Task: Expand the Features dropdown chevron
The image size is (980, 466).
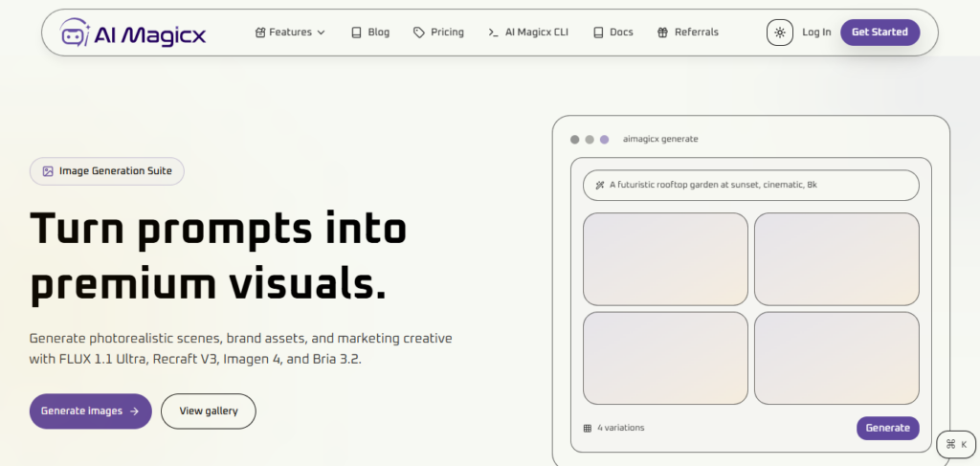Action: tap(322, 33)
